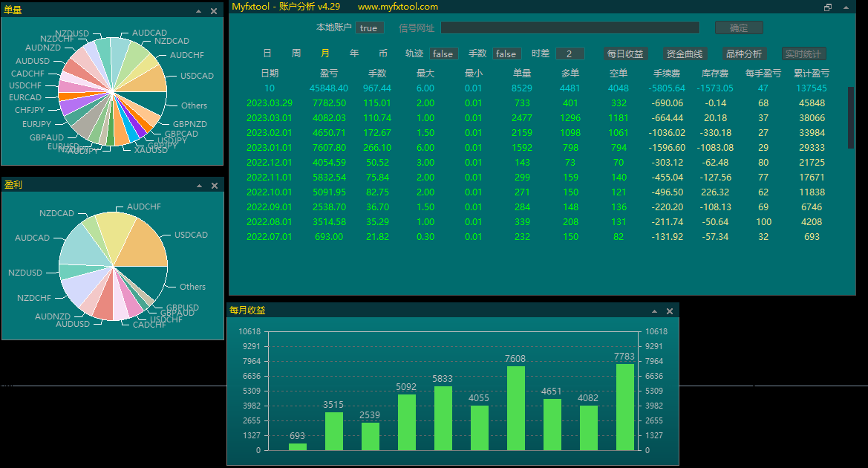Screen dimensions: 868x468
Task: Select the 2023.03.29 table row date
Action: (x=270, y=103)
